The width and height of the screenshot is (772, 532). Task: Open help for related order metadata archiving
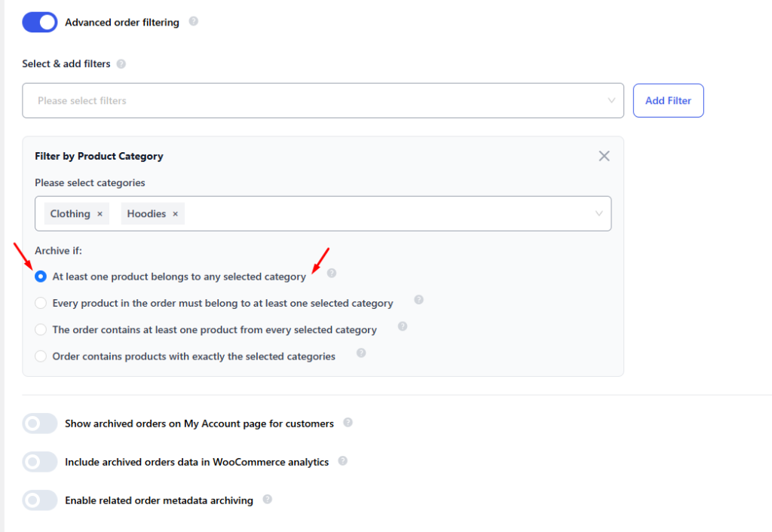coord(268,499)
